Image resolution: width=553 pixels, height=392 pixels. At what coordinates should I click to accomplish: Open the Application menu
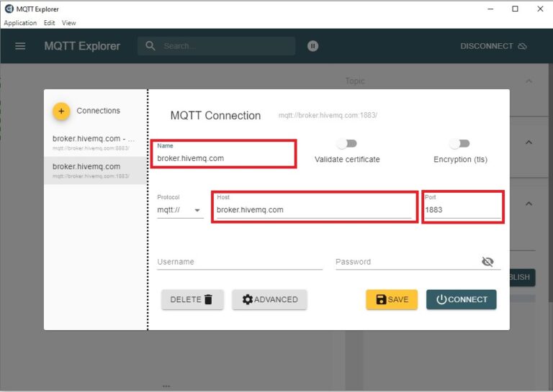(20, 23)
